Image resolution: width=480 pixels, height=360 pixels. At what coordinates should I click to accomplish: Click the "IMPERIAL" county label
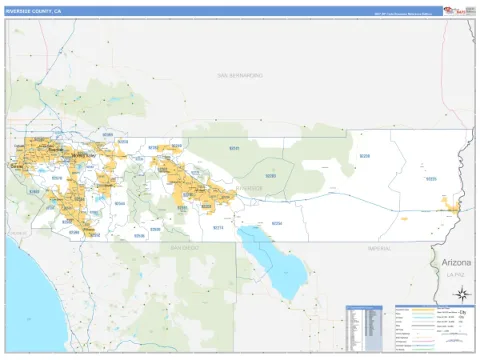point(379,249)
